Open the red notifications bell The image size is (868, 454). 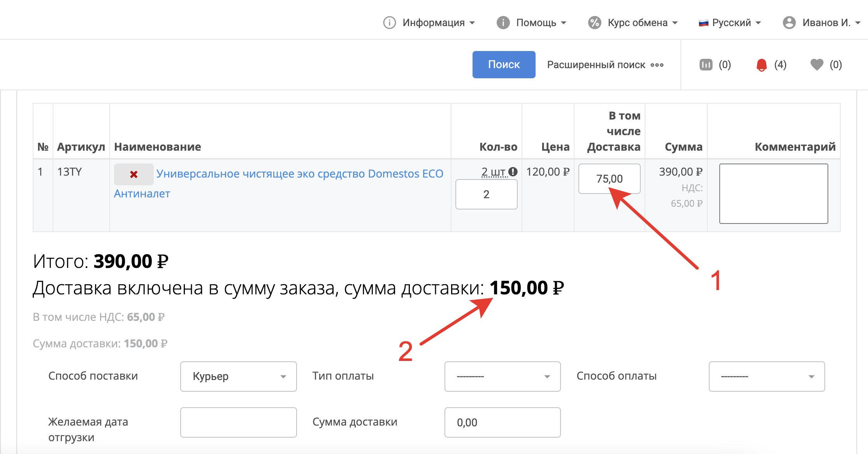pos(761,65)
